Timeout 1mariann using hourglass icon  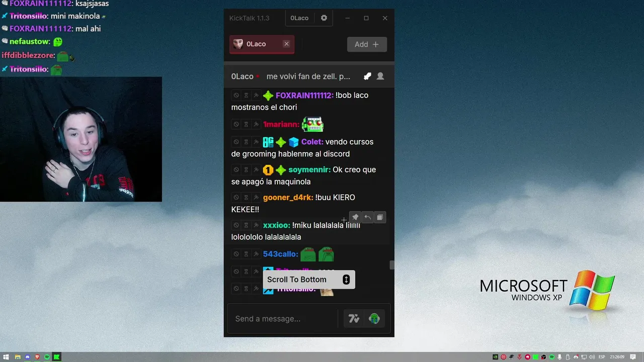tap(246, 124)
